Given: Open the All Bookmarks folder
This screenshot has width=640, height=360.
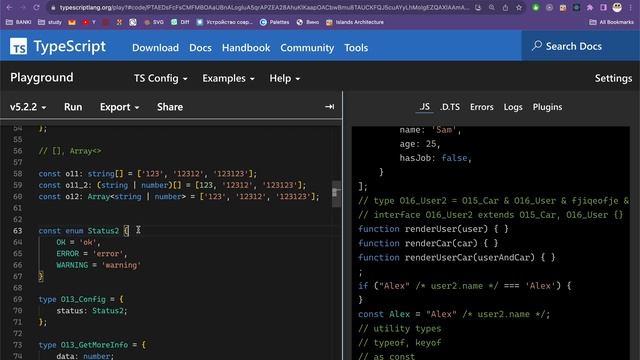Looking at the screenshot, I should (611, 22).
